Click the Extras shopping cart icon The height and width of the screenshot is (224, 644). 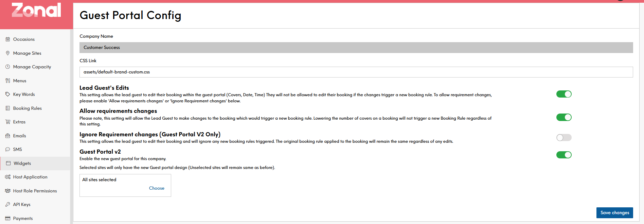[8, 122]
